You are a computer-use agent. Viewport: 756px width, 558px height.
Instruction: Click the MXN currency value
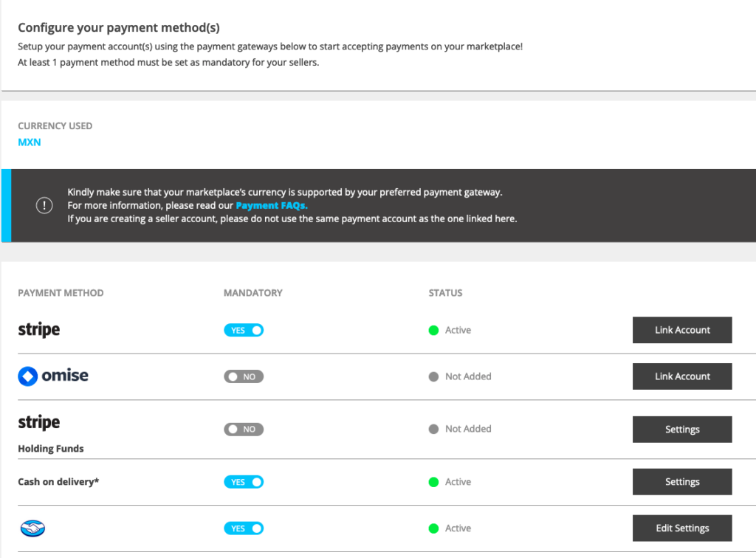[30, 142]
